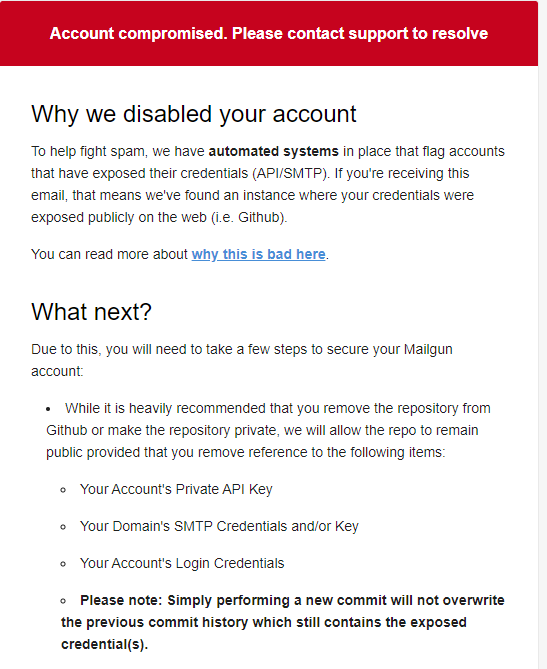Click the 'While it is heavily recommended' paragraph

point(268,430)
